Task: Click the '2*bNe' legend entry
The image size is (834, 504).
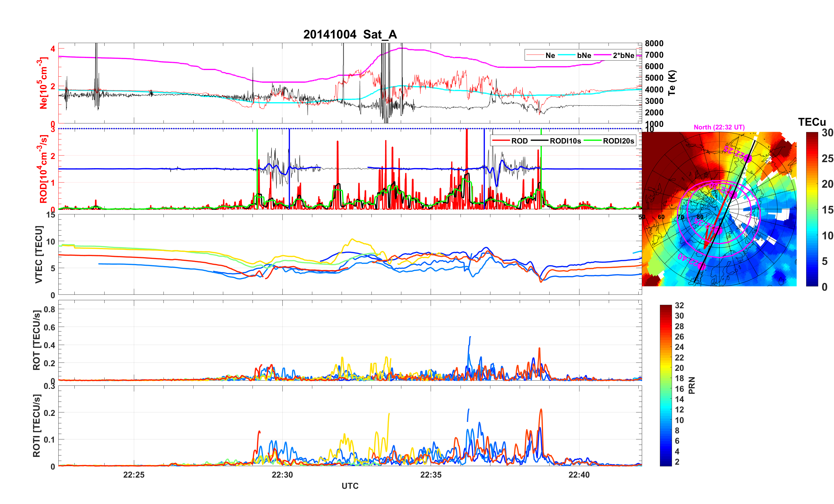Action: (623, 55)
